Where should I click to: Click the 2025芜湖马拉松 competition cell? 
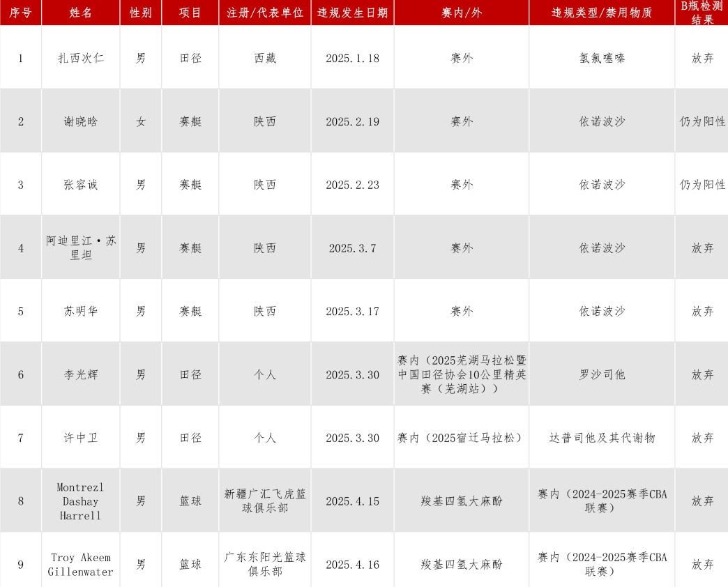coord(462,374)
